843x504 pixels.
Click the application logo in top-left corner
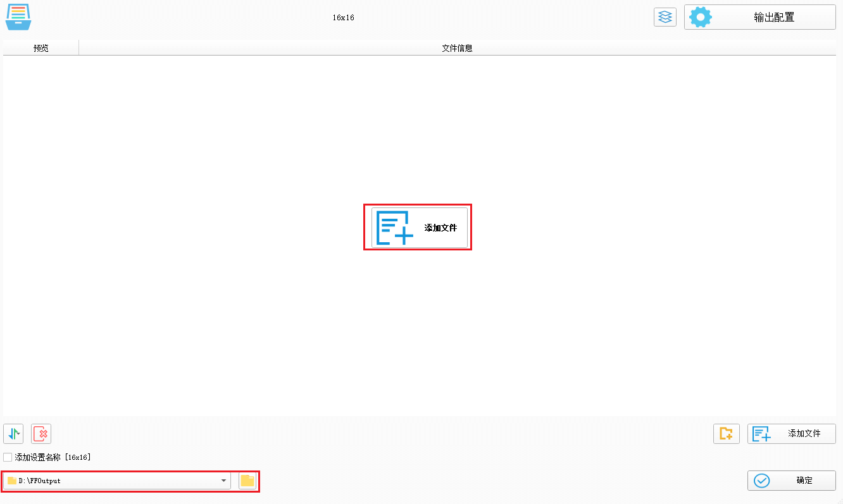18,17
